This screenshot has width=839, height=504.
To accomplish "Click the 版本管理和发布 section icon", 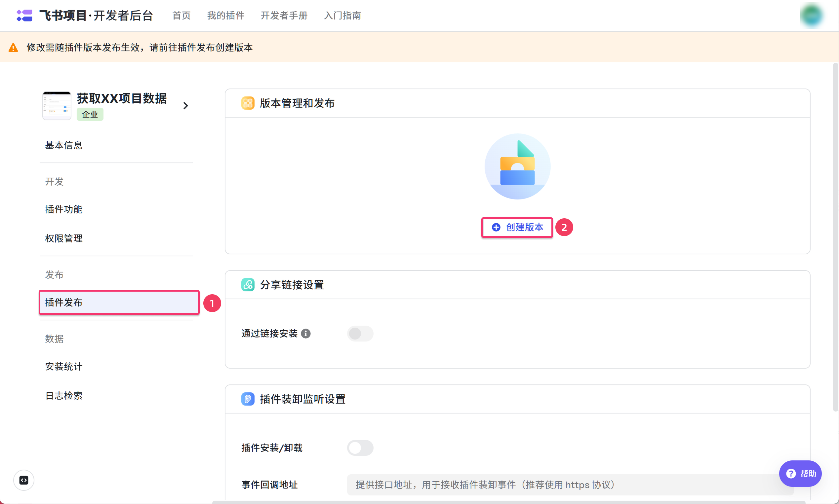I will tap(248, 103).
